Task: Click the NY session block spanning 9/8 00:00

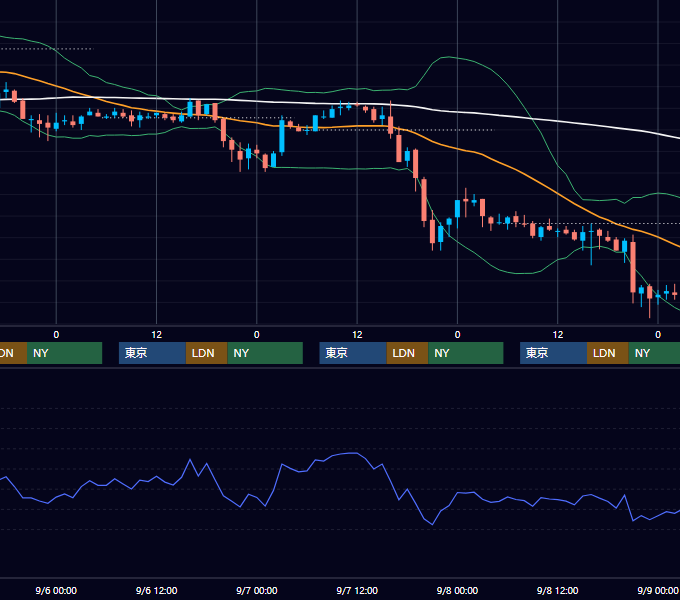Action: [466, 353]
